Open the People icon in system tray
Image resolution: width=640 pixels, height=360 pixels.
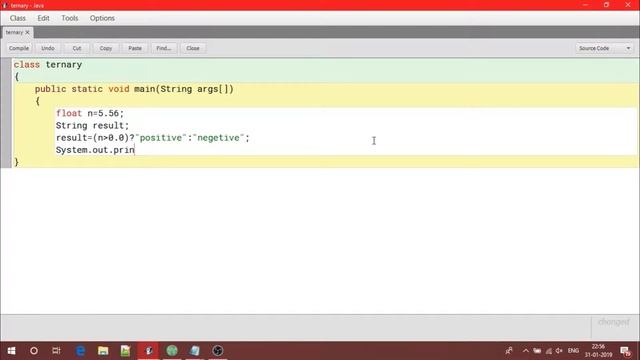(x=509, y=351)
